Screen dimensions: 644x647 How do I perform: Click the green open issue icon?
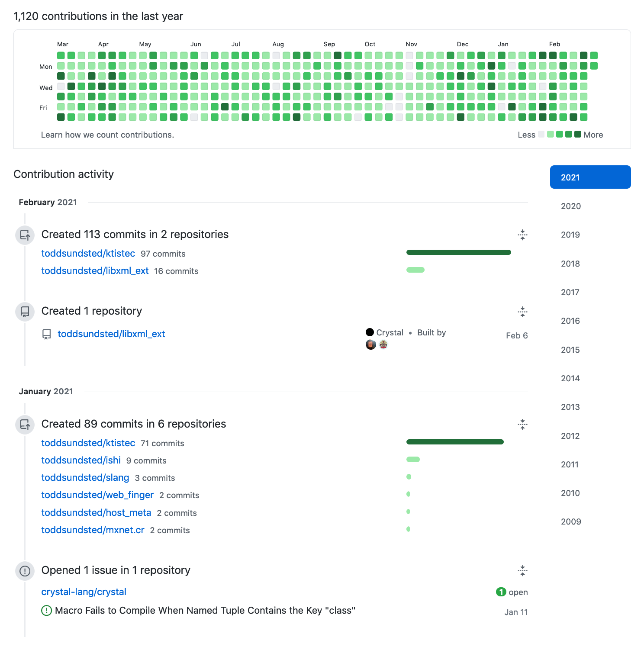46,611
